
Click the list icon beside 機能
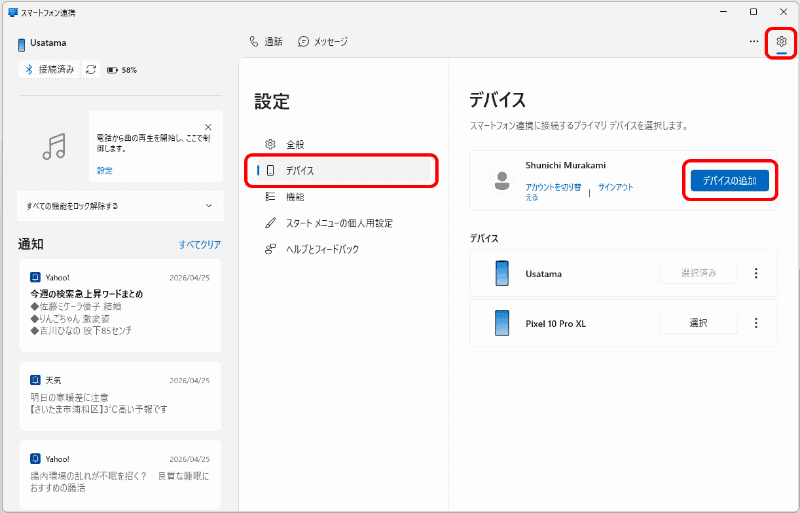(270, 197)
